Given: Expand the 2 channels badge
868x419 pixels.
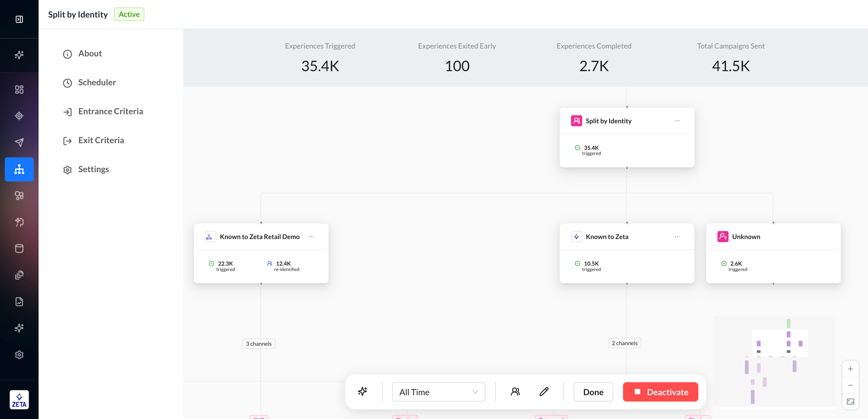Looking at the screenshot, I should tap(624, 343).
